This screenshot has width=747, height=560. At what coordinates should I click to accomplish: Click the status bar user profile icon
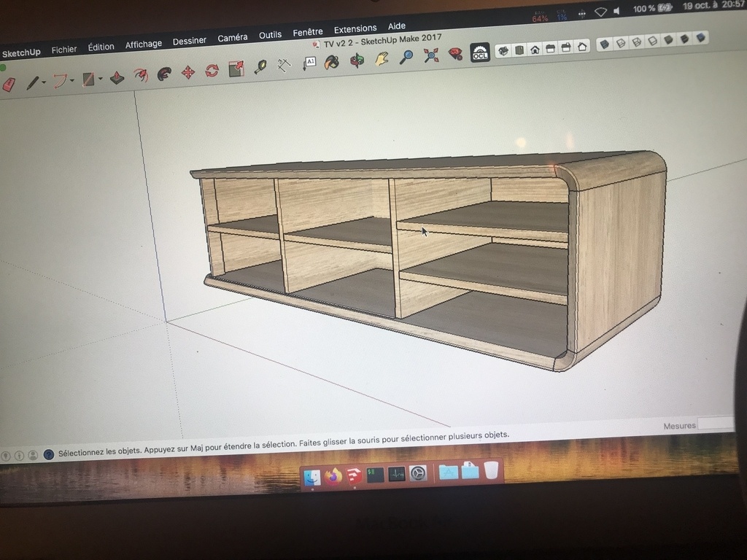(x=33, y=455)
